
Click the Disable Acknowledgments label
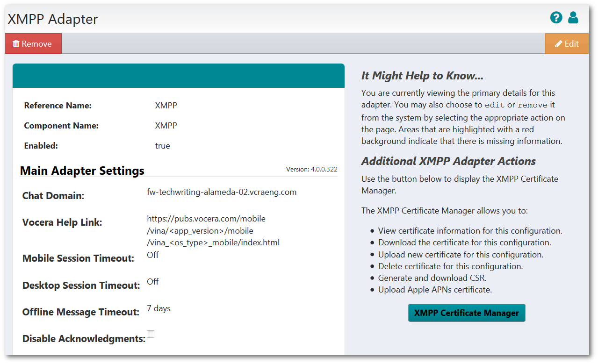click(x=84, y=339)
